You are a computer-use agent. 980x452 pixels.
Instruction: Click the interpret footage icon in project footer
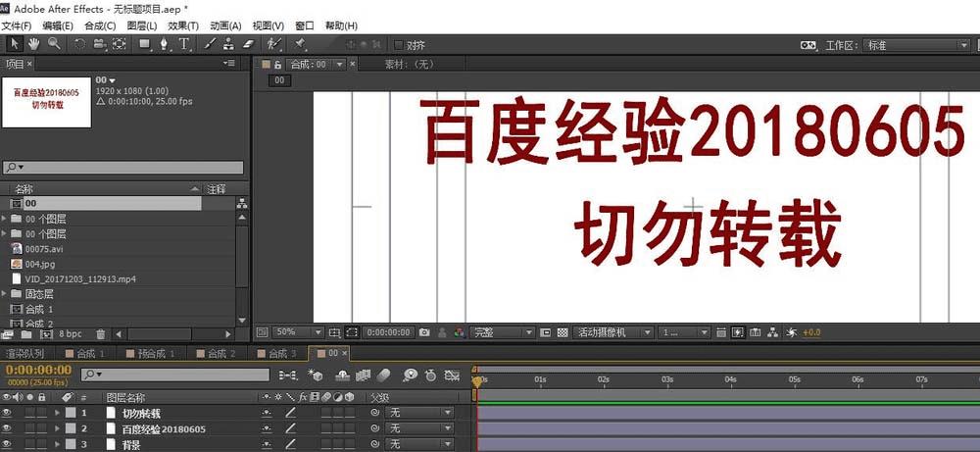coord(8,334)
